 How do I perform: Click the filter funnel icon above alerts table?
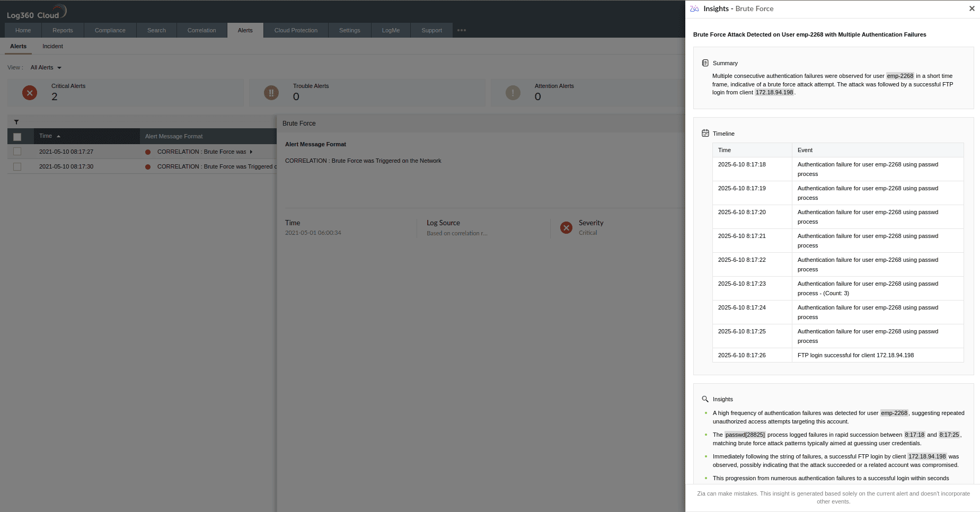point(16,122)
